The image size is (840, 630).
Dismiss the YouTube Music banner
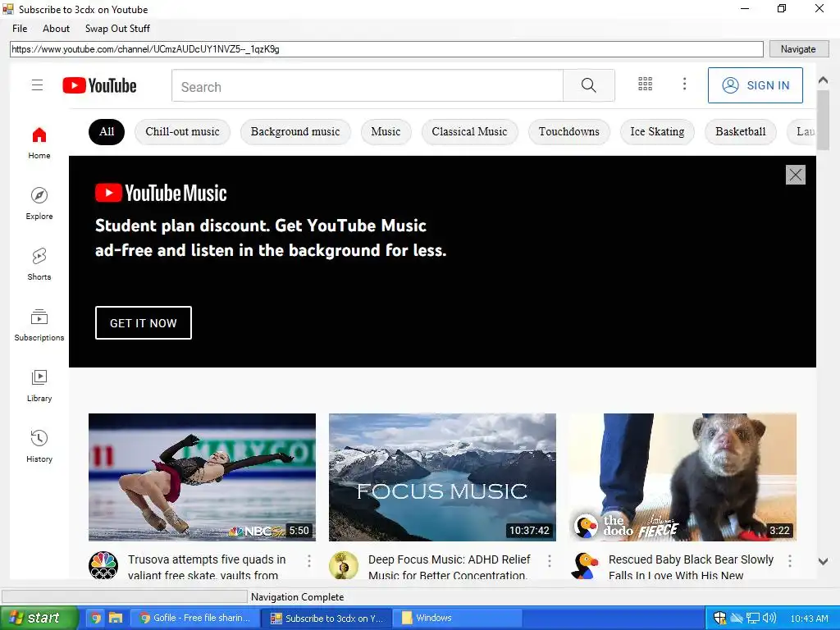(x=796, y=175)
